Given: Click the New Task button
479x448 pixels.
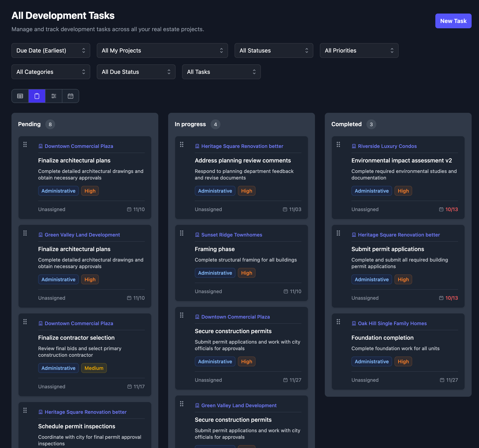Looking at the screenshot, I should point(453,21).
